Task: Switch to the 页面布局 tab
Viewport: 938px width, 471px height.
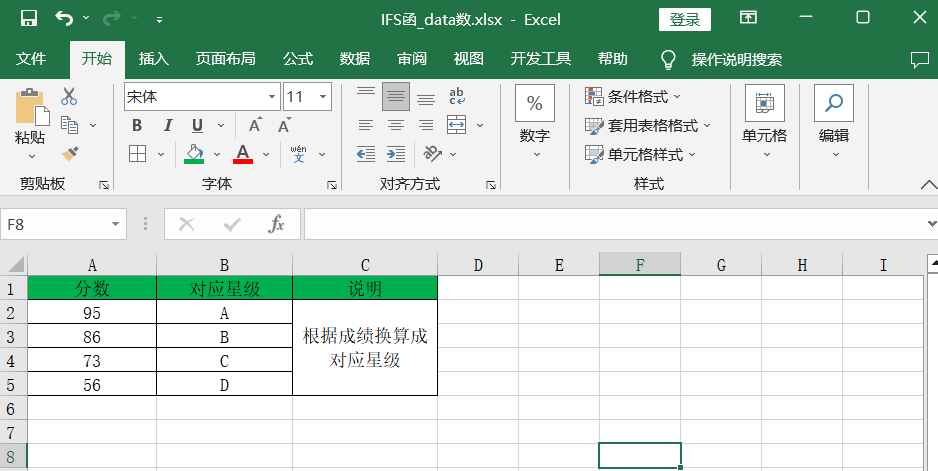Action: click(x=226, y=59)
